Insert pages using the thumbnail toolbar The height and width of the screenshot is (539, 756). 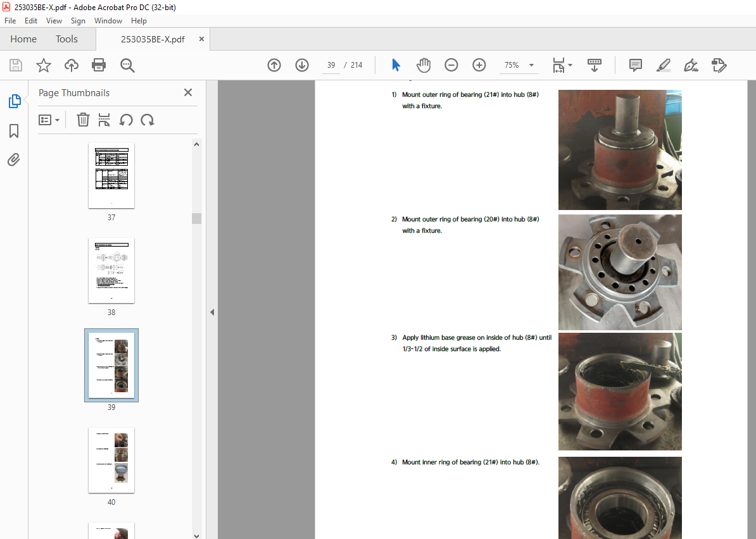click(x=104, y=120)
